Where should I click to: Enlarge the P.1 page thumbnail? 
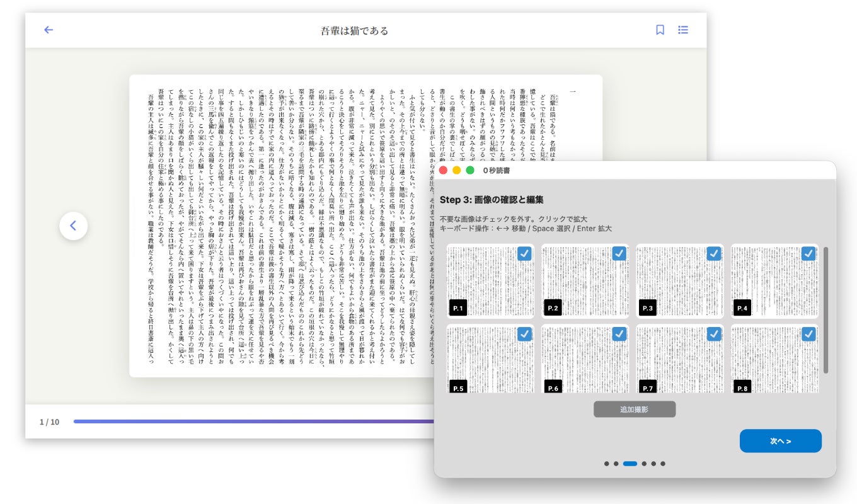(490, 281)
